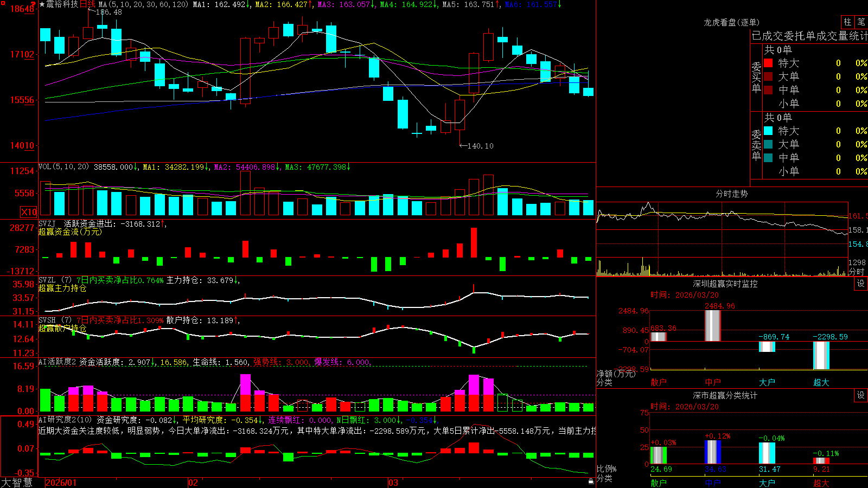Click the blue 中户 34.63 bar in 分类统计

point(713,452)
